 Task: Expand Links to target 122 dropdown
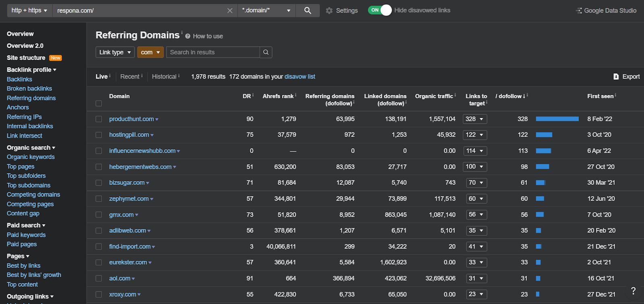(x=475, y=135)
